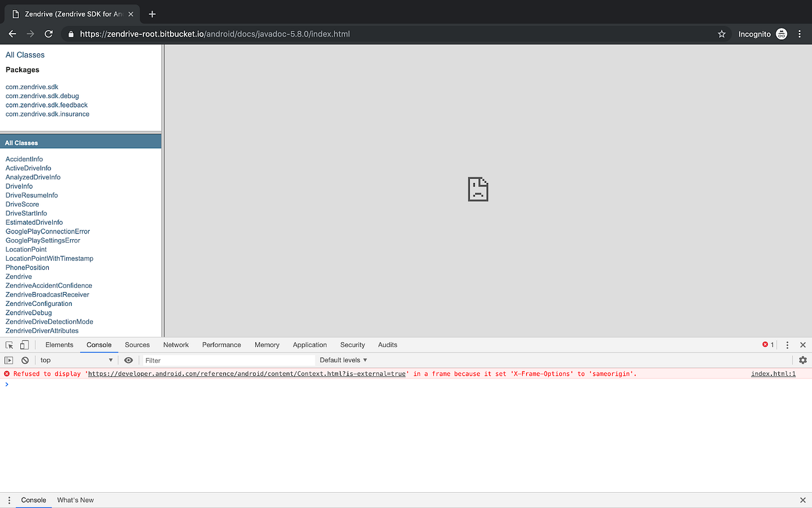Click the console prompt chevron
This screenshot has width=812, height=508.
coord(7,384)
